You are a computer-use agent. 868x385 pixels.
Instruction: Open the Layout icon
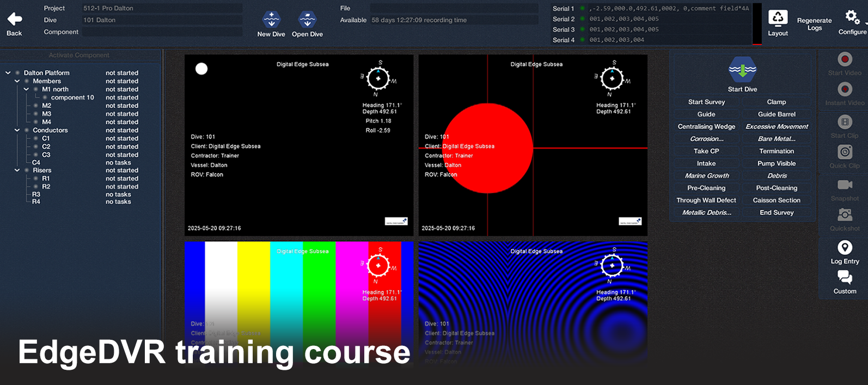tap(778, 18)
